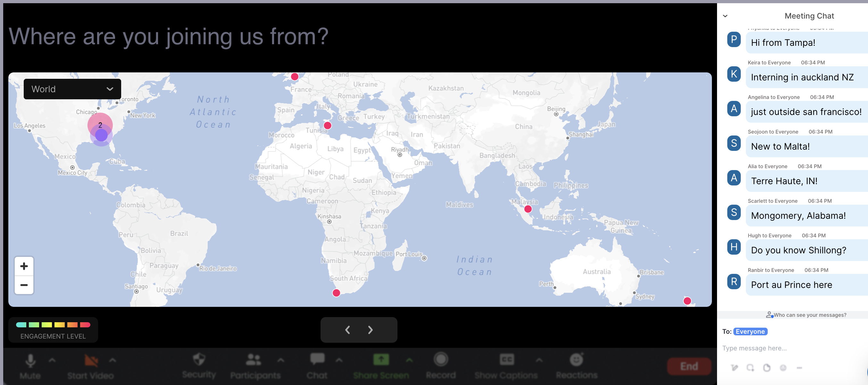The height and width of the screenshot is (385, 868).
Task: Click the emoji icon in chat toolbar
Action: [x=783, y=368]
